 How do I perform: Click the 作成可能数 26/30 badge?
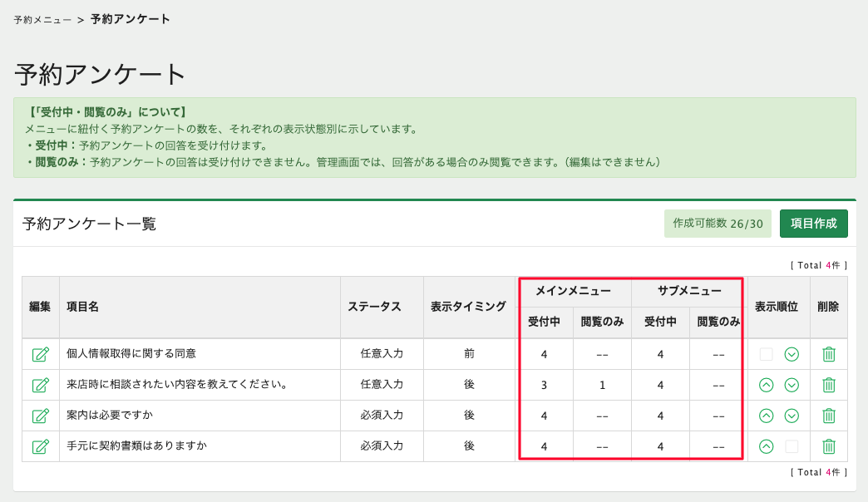click(x=718, y=224)
